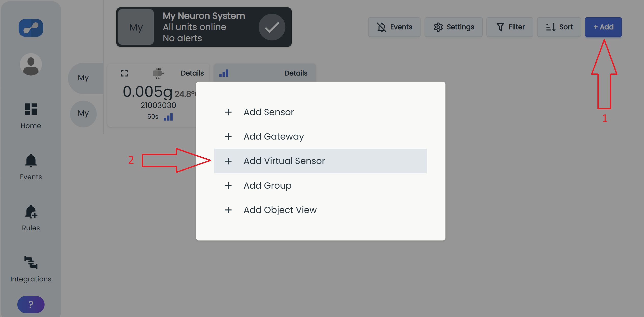Click the Filter button

[x=510, y=27]
